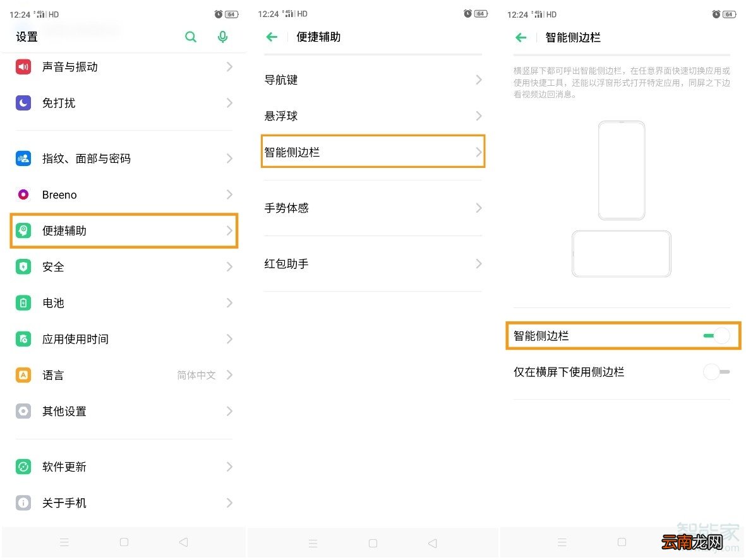
Task: Tap the orange Language icon
Action: 23,375
